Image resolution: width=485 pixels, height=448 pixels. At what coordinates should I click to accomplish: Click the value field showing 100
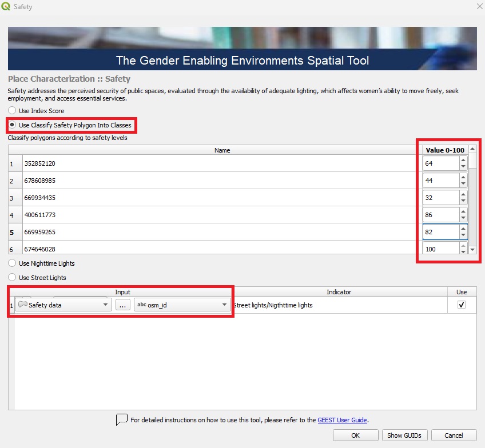(441, 248)
